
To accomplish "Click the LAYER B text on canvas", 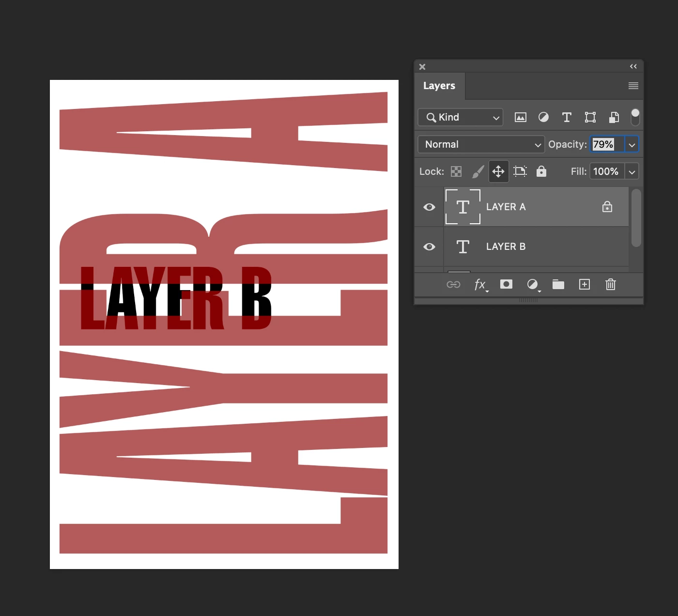I will click(176, 298).
